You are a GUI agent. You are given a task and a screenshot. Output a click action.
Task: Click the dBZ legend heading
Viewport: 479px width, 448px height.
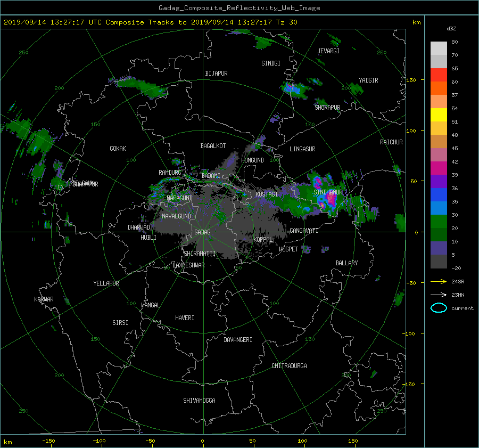[451, 29]
